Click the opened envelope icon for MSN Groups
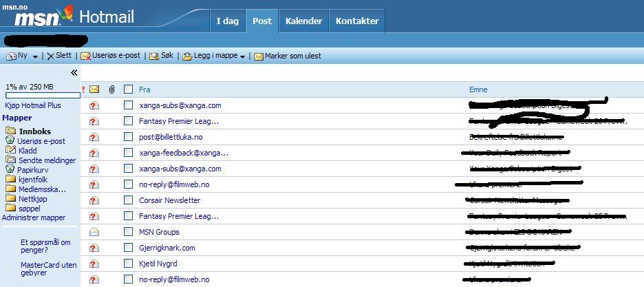Image resolution: width=644 pixels, height=287 pixels. tap(94, 232)
